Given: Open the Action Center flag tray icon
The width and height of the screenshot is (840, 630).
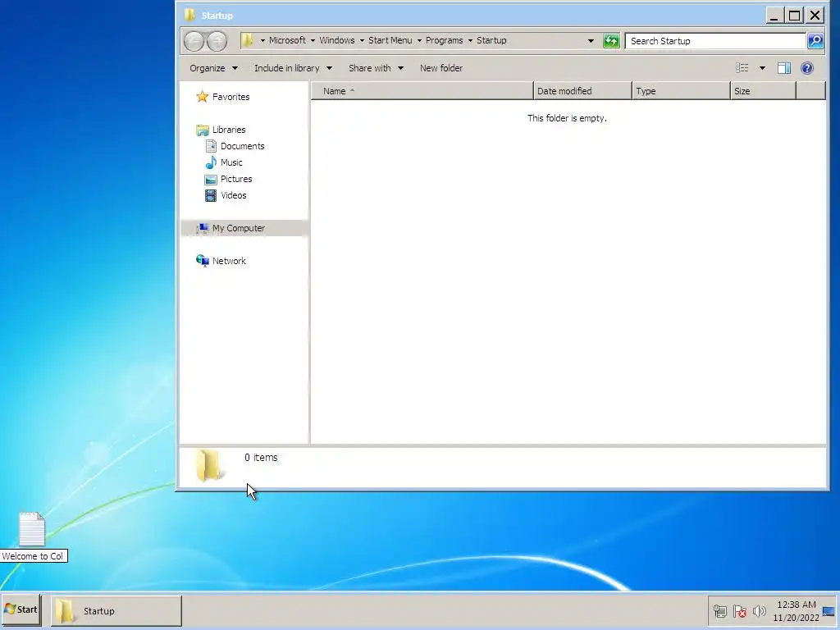Looking at the screenshot, I should pos(740,610).
